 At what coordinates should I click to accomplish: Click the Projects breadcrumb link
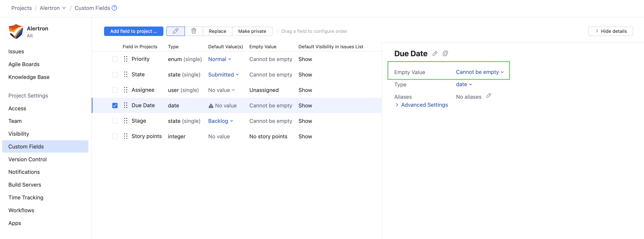click(21, 8)
